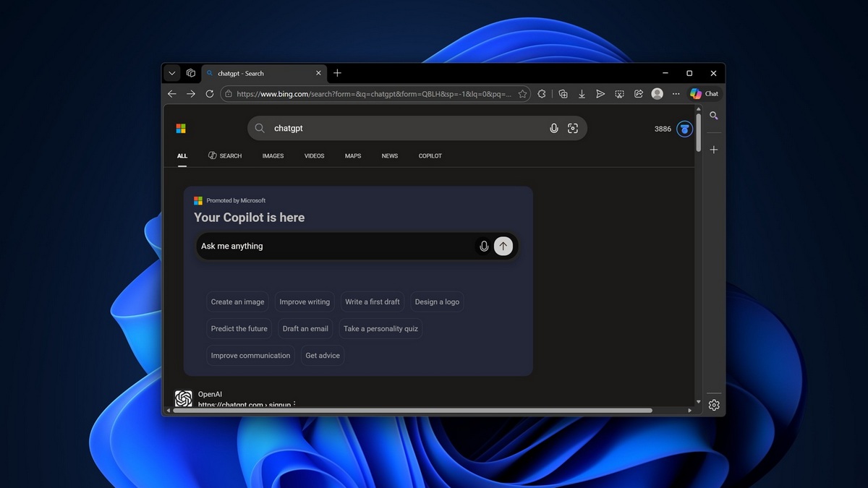This screenshot has width=868, height=488.
Task: Switch to the Images tab
Action: (273, 156)
